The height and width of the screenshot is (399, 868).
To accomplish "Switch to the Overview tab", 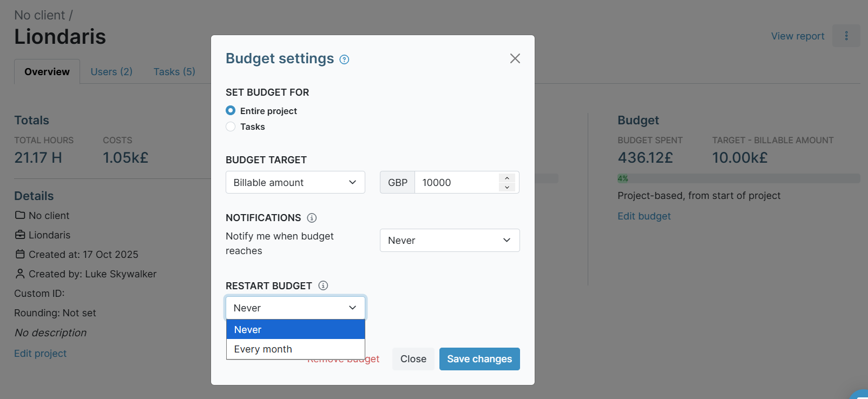I will click(47, 72).
